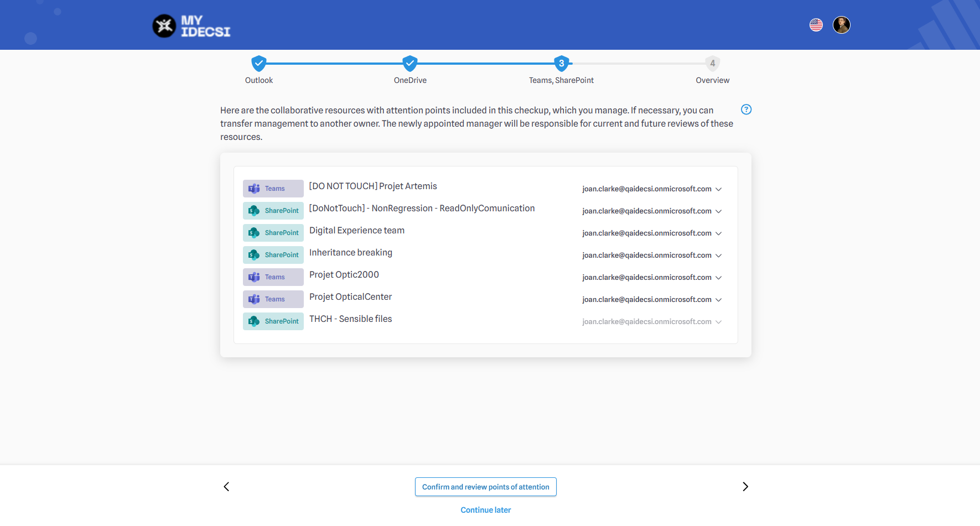Jump to the Overview step 4
Screen dimensions: 980x526
pos(712,64)
